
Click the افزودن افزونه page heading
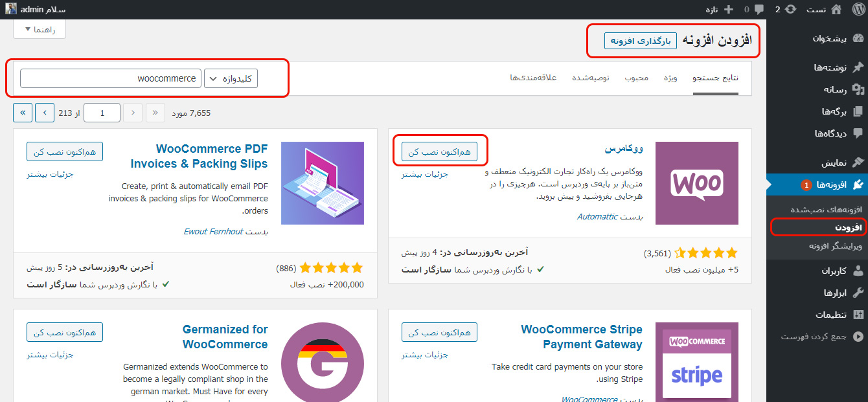click(x=718, y=40)
